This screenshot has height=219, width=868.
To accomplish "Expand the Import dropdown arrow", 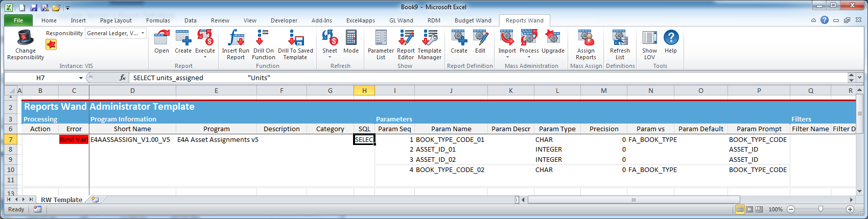I will coord(507,57).
